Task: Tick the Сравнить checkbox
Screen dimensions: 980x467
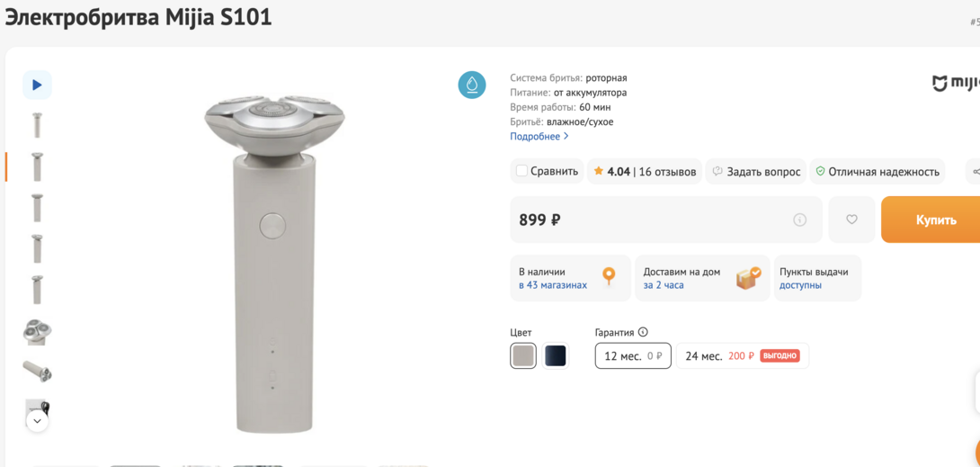Action: click(x=521, y=171)
